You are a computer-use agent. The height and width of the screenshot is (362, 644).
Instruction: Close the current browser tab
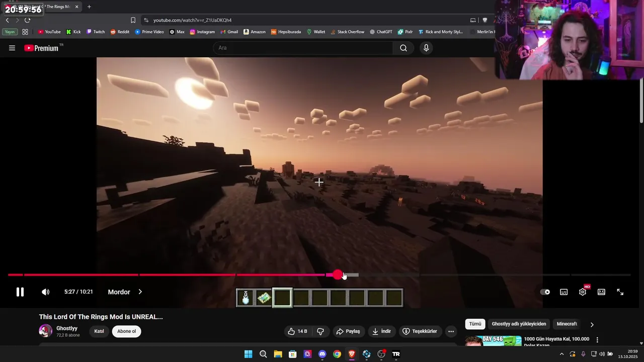point(77,7)
